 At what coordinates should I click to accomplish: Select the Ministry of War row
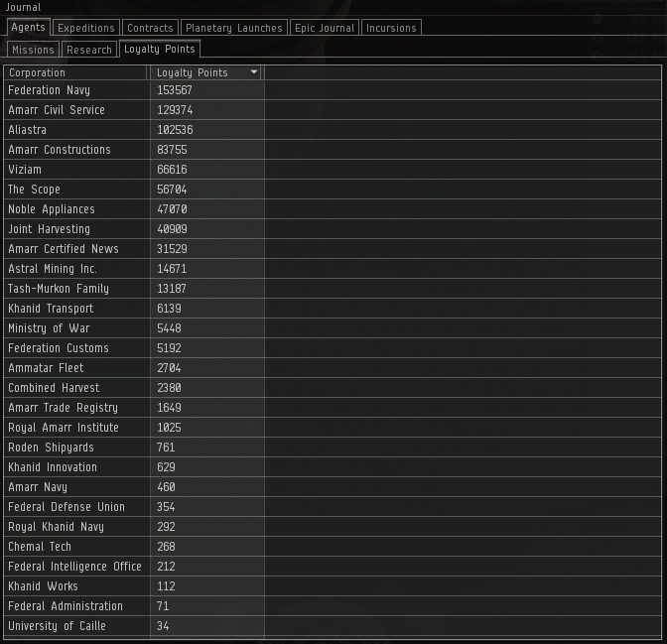tap(333, 328)
